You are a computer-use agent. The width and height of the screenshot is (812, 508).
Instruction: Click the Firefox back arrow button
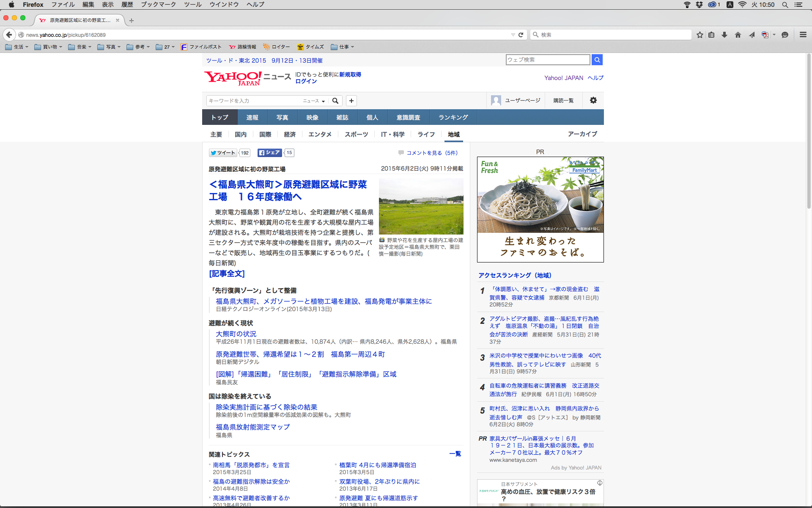click(x=9, y=35)
